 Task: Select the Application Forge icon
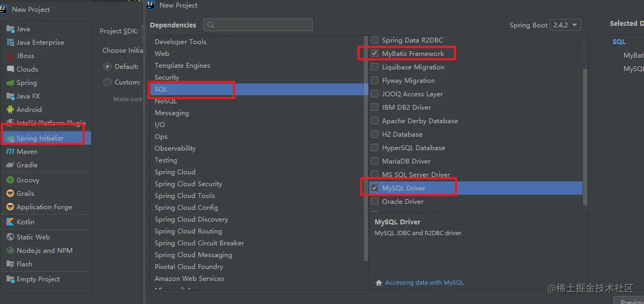click(x=10, y=207)
